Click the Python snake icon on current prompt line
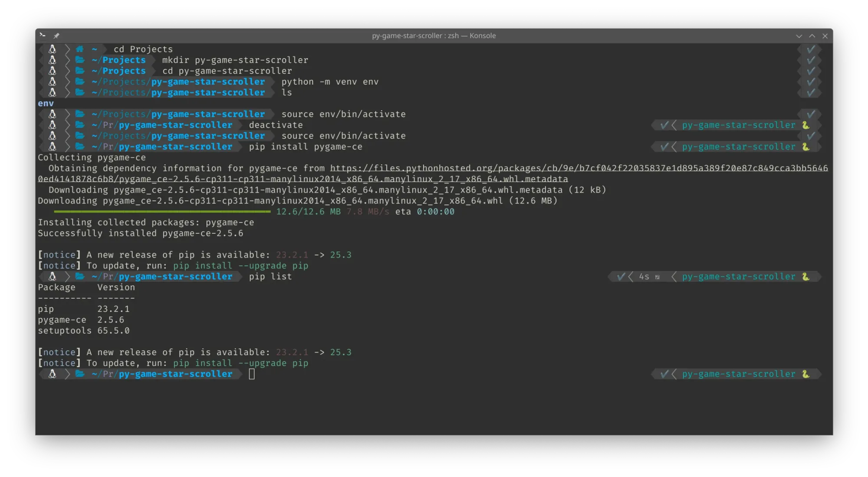 [806, 374]
